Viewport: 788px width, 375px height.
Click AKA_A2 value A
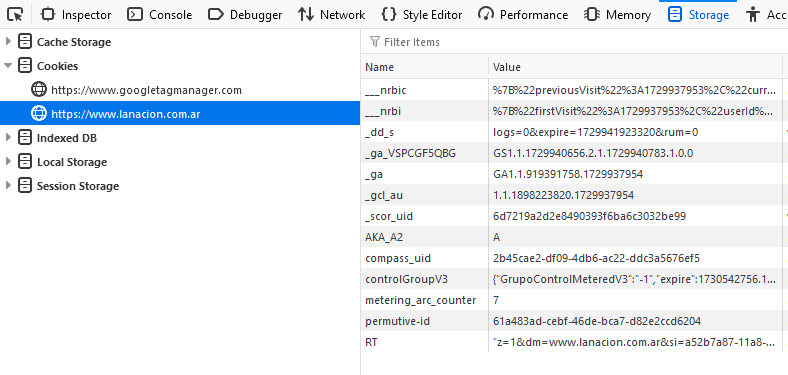(497, 237)
